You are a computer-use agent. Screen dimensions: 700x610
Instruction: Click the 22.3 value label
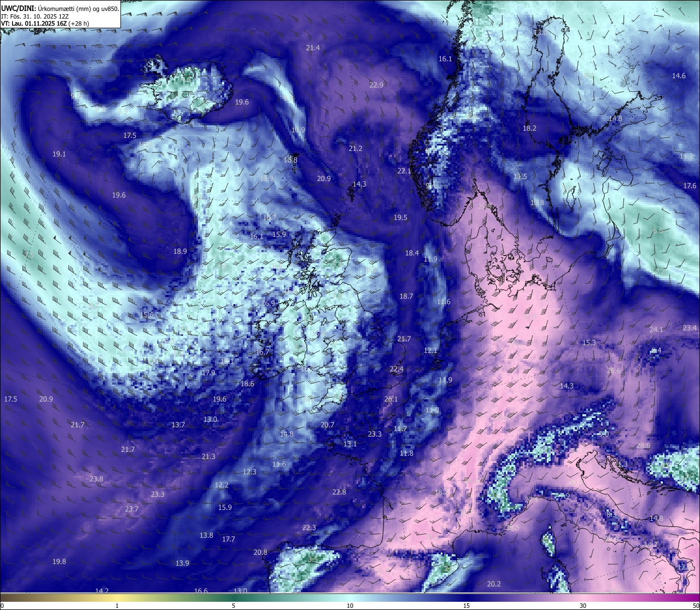pos(309,528)
